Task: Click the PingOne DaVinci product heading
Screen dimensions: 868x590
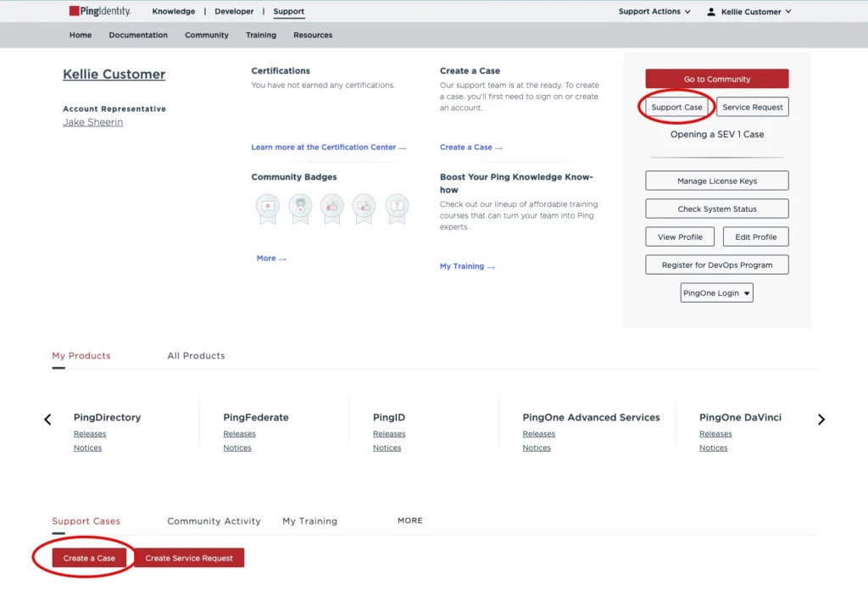Action: click(740, 417)
